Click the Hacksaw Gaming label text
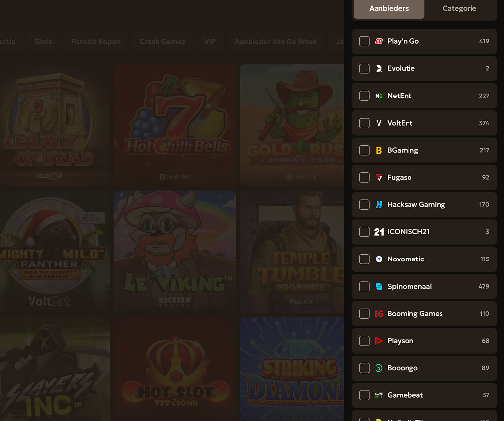Viewport: 504px width, 421px height. coord(416,205)
